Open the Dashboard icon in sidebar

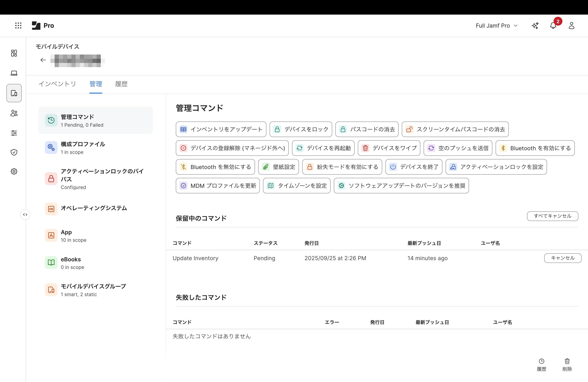coord(14,53)
